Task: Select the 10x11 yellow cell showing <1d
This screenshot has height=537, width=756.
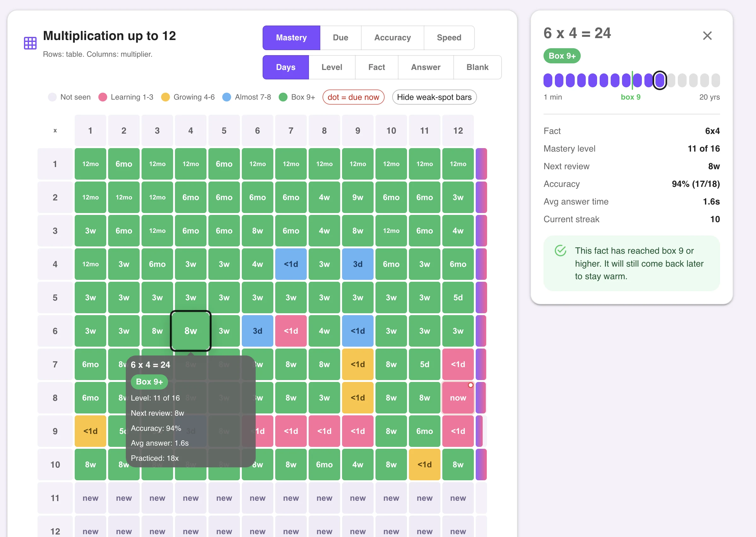Action: click(x=424, y=465)
